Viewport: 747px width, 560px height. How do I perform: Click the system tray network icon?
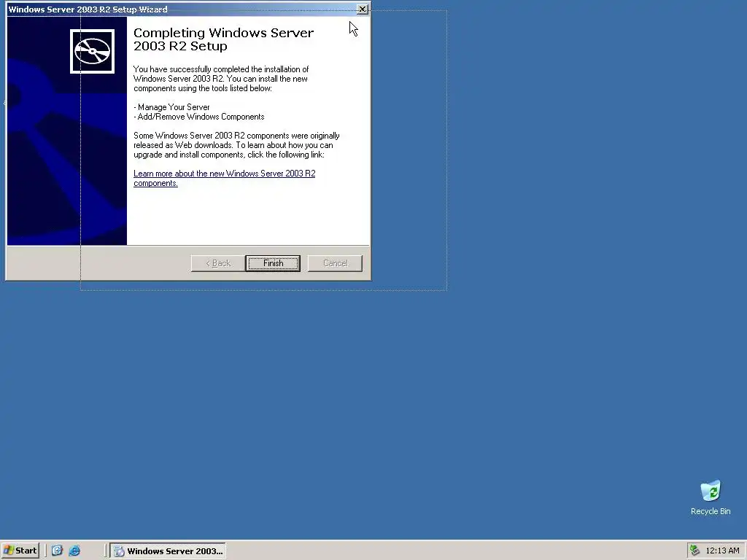tap(694, 551)
